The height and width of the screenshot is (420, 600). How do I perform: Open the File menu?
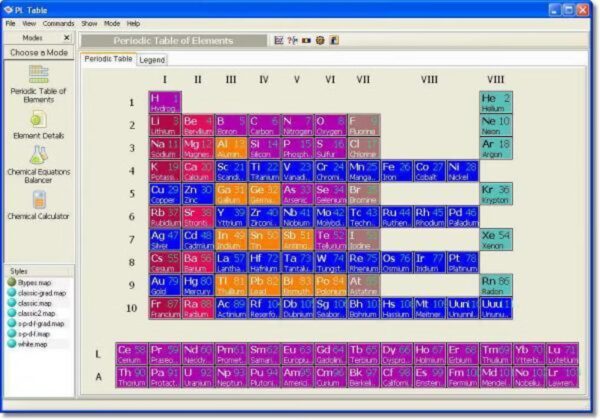[x=11, y=23]
